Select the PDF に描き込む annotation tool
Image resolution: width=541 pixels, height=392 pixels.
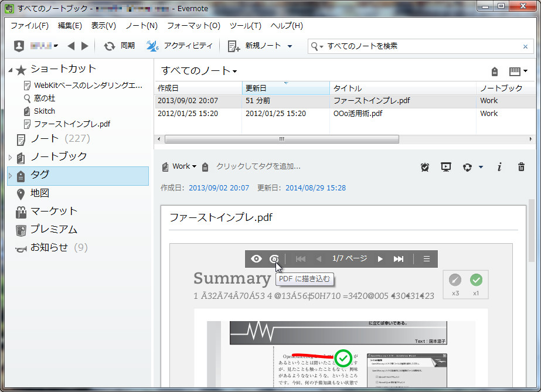click(x=274, y=258)
